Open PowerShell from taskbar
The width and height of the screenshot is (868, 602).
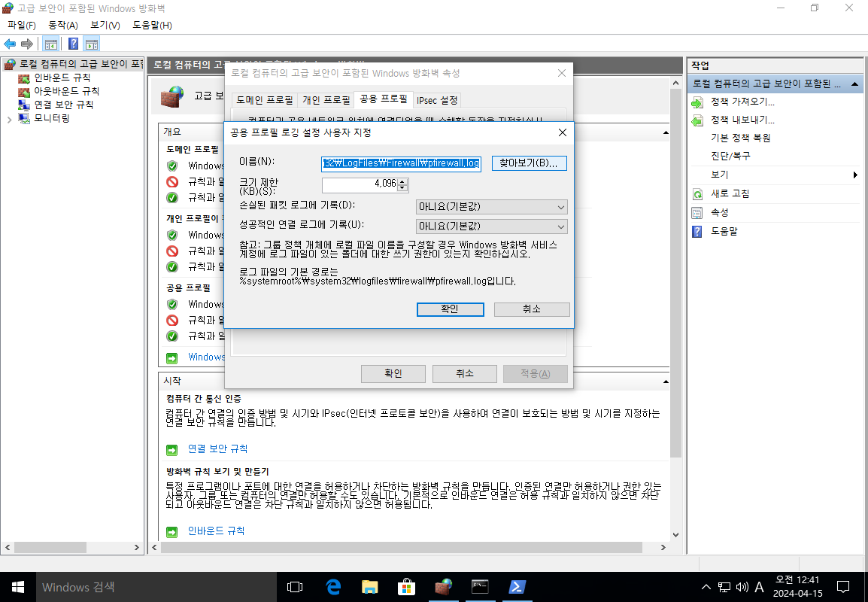517,587
